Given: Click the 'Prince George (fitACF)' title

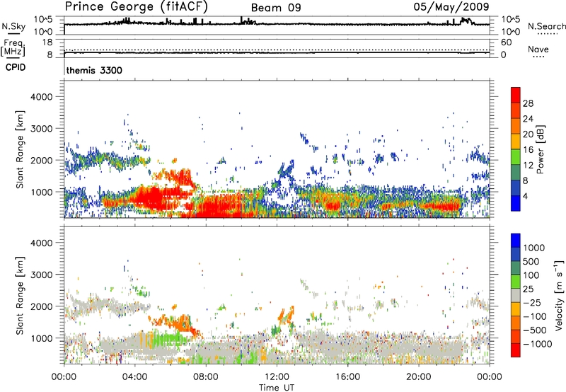Looking at the screenshot, I should 136,7.
